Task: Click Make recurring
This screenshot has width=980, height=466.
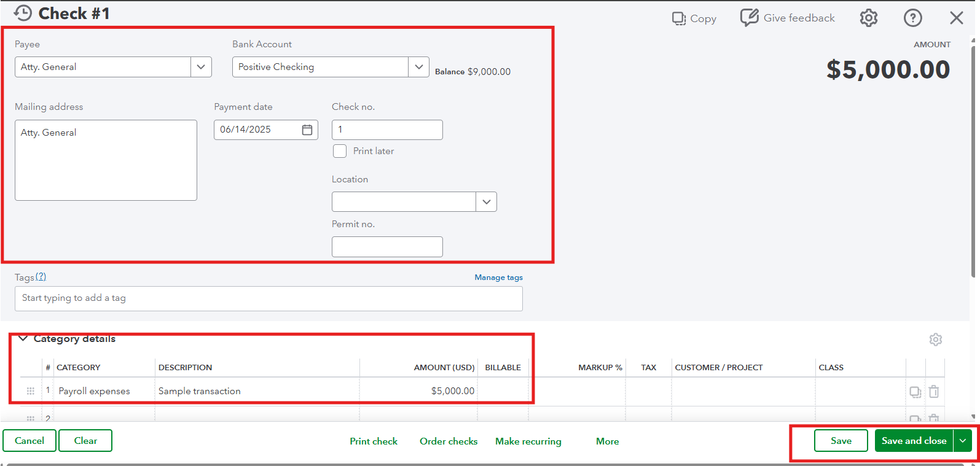Action: pyautogui.click(x=528, y=441)
